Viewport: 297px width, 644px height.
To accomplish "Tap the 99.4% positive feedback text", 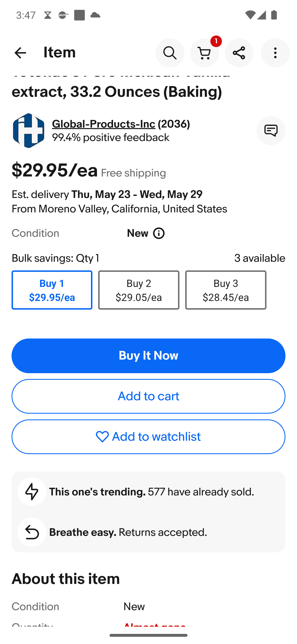I will [111, 137].
